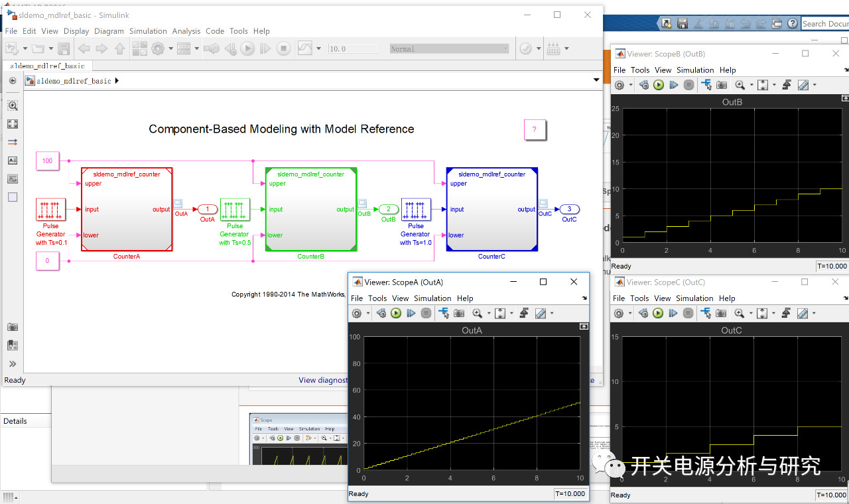The width and height of the screenshot is (849, 504).
Task: Select Pulse Generator with Ts=0.1 block
Action: click(x=50, y=210)
